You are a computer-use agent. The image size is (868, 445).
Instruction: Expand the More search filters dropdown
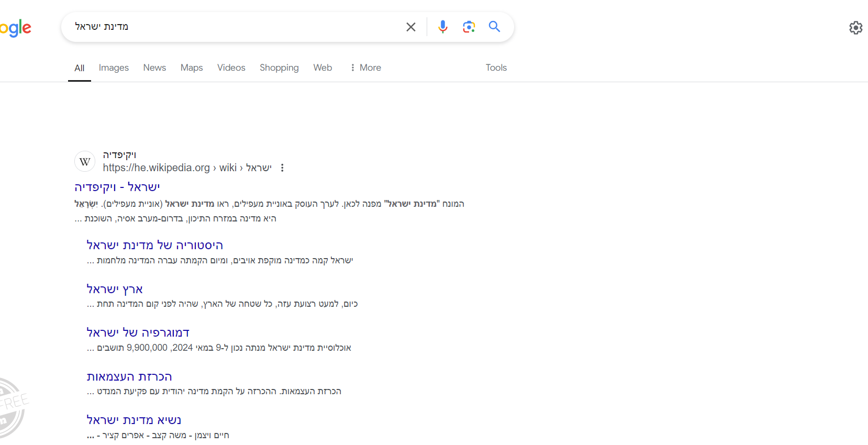[x=365, y=68]
